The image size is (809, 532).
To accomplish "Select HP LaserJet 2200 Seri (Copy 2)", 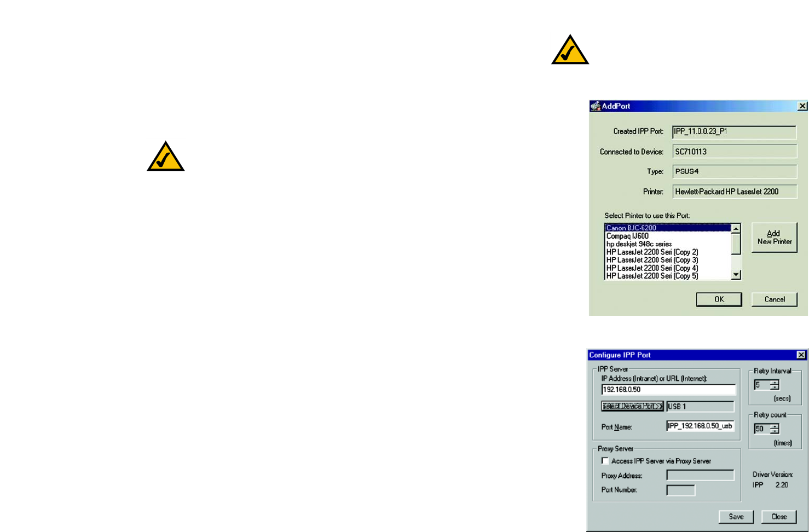I will coord(668,252).
